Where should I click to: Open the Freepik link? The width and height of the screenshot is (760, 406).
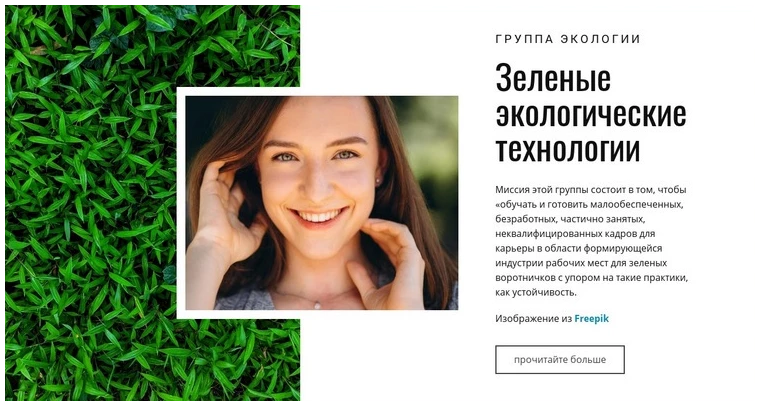pos(591,319)
